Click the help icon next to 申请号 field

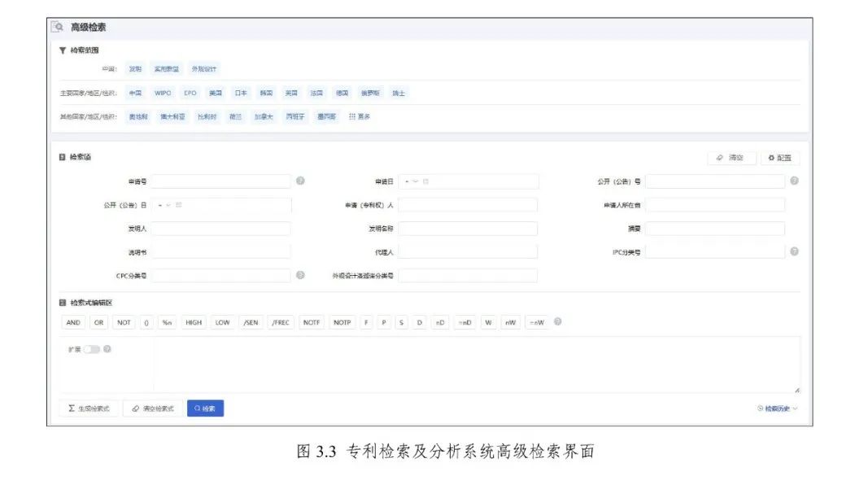[x=300, y=181]
